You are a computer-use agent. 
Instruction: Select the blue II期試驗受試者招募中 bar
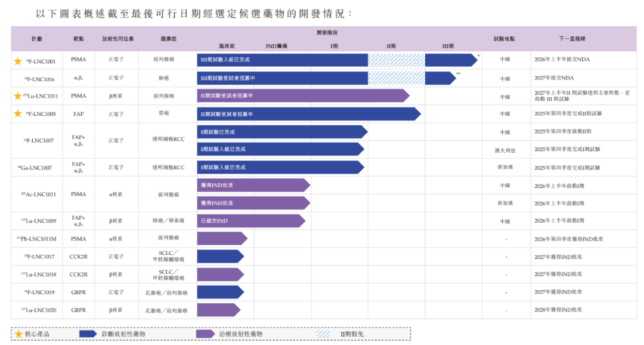309,114
